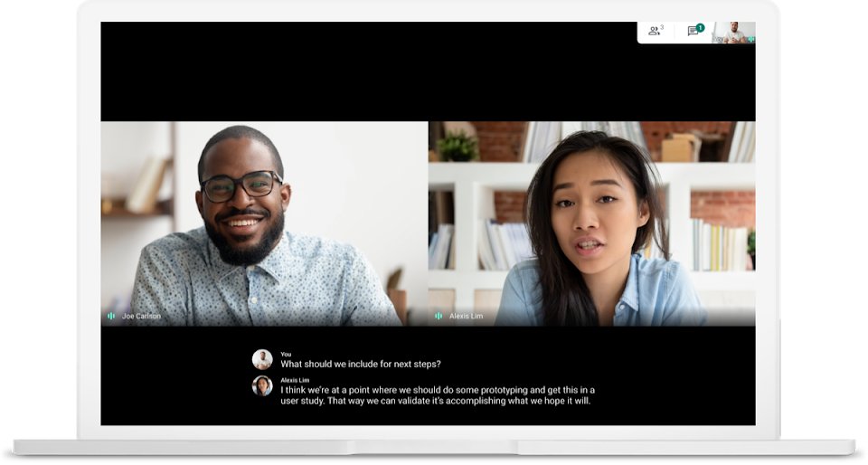868x465 pixels.
Task: Click the audio indicator beside Joe Carlson
Action: pos(111,316)
